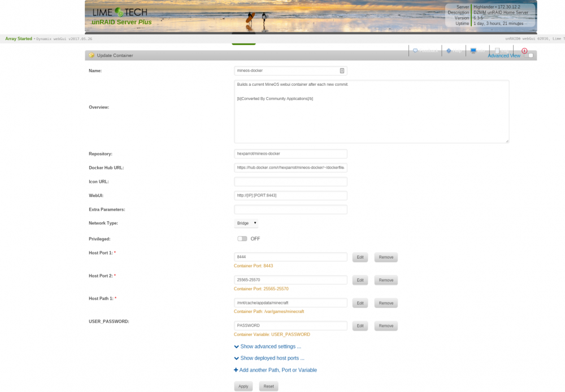565x392 pixels.
Task: Click the Update Container heading text
Action: (x=115, y=55)
